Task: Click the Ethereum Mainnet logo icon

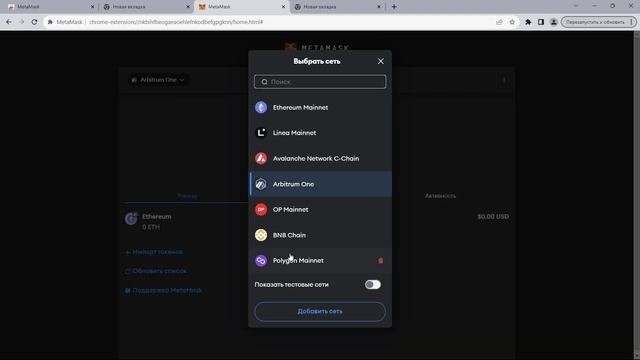Action: point(261,107)
